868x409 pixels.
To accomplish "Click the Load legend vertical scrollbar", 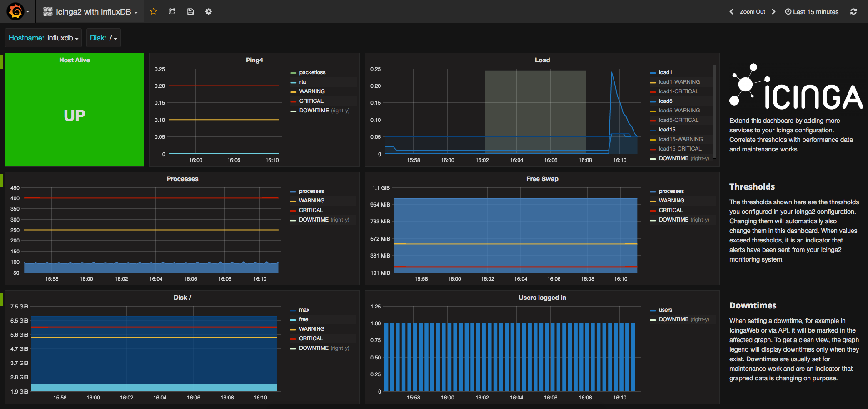I will point(714,111).
